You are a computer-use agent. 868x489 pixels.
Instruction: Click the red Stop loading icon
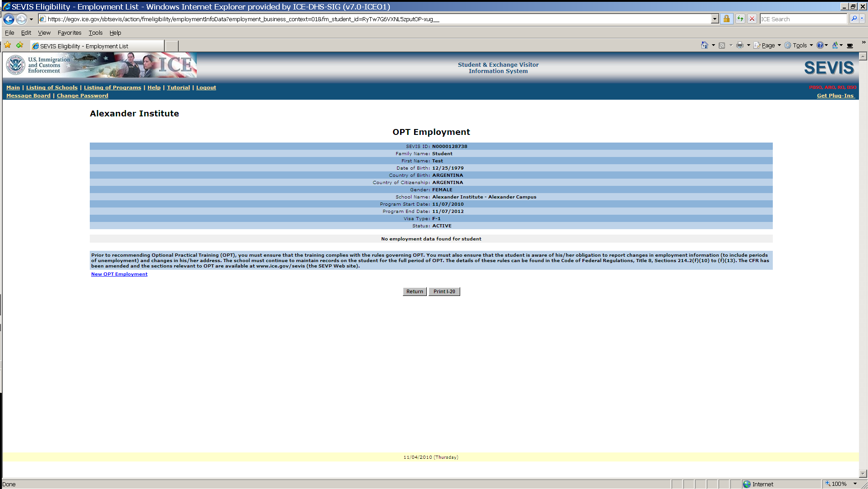(x=752, y=19)
